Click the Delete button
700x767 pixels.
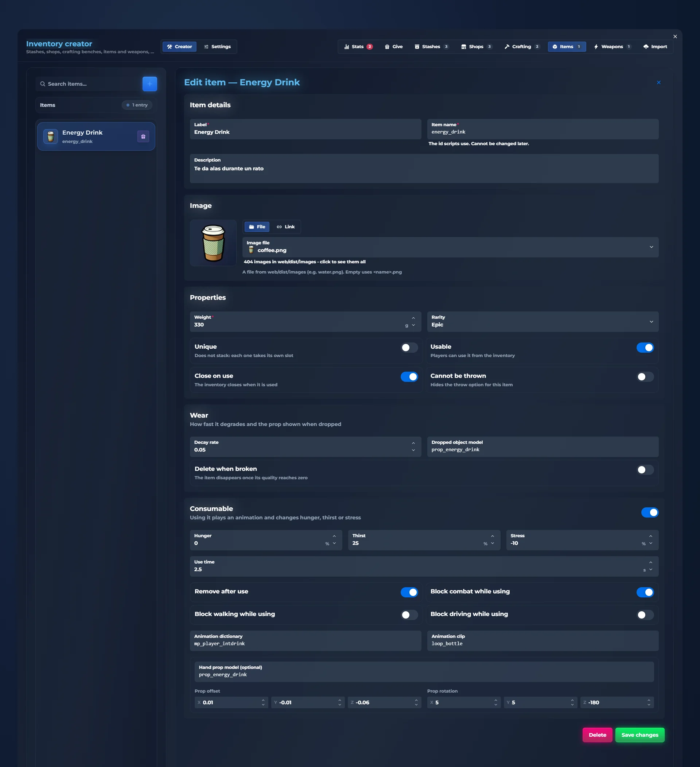point(597,735)
